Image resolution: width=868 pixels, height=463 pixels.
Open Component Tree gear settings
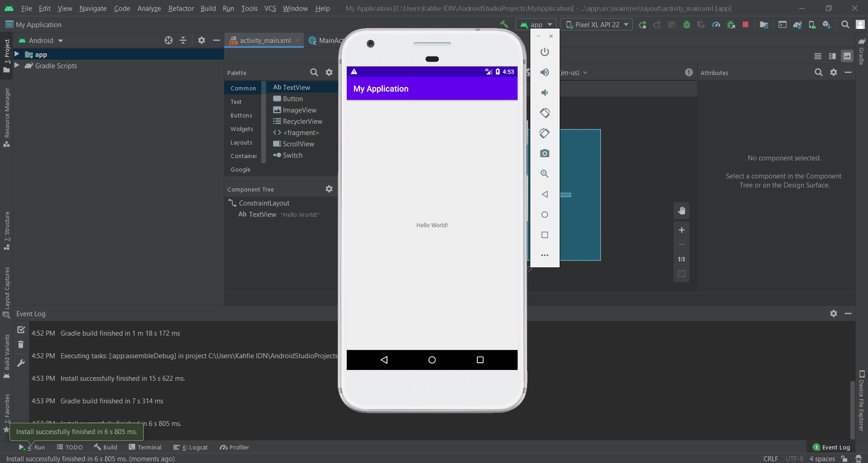coord(329,189)
